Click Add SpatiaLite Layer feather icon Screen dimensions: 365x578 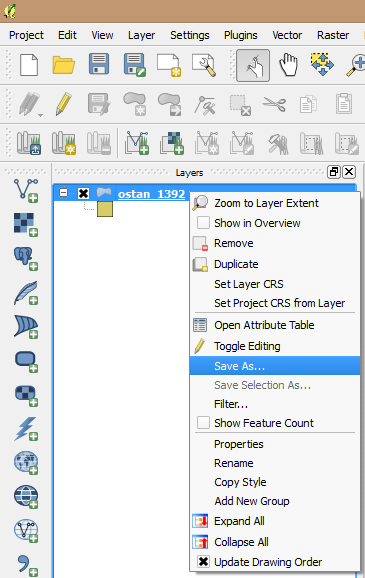pyautogui.click(x=26, y=293)
